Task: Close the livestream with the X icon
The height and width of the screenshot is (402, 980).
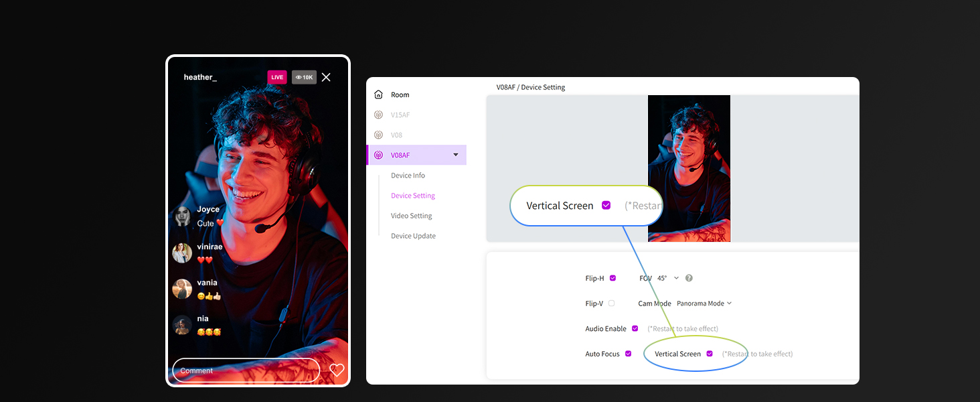Action: coord(326,77)
